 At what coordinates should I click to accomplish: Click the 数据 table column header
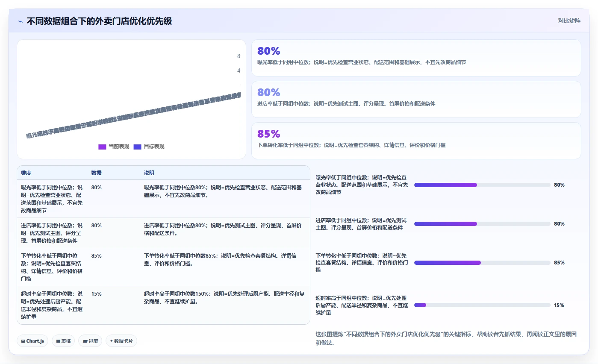[96, 173]
